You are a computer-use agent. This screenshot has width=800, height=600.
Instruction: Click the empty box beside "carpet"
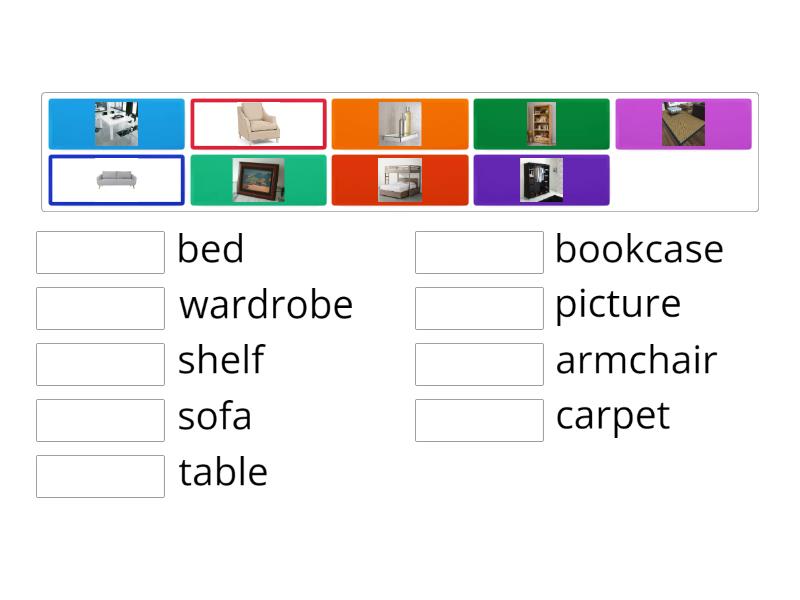479,420
